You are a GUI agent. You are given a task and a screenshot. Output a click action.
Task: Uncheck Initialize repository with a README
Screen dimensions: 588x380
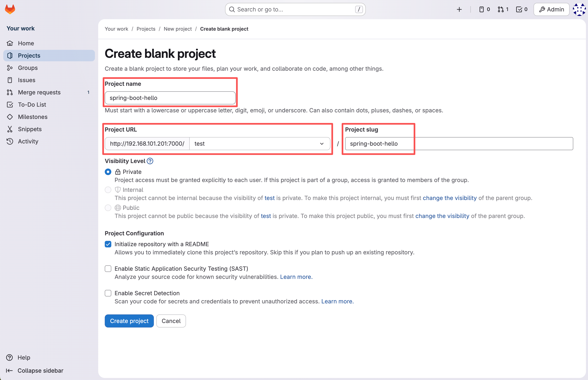[108, 244]
